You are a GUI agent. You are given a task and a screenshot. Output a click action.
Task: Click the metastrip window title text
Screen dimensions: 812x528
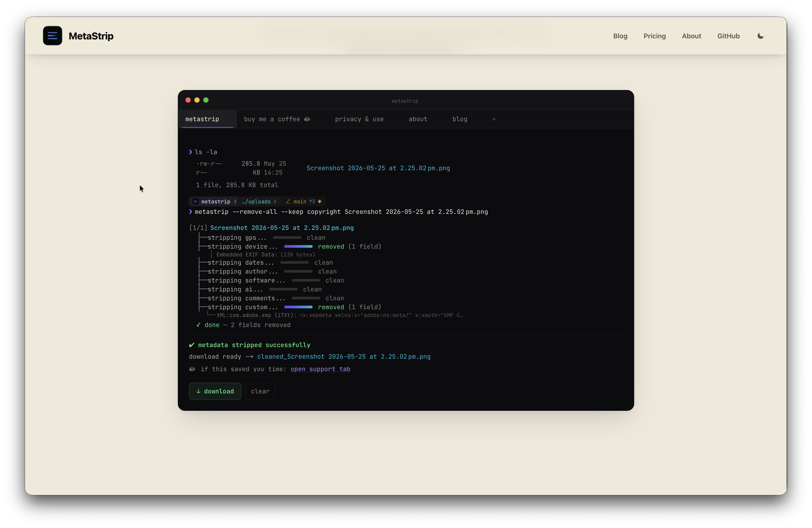(405, 101)
